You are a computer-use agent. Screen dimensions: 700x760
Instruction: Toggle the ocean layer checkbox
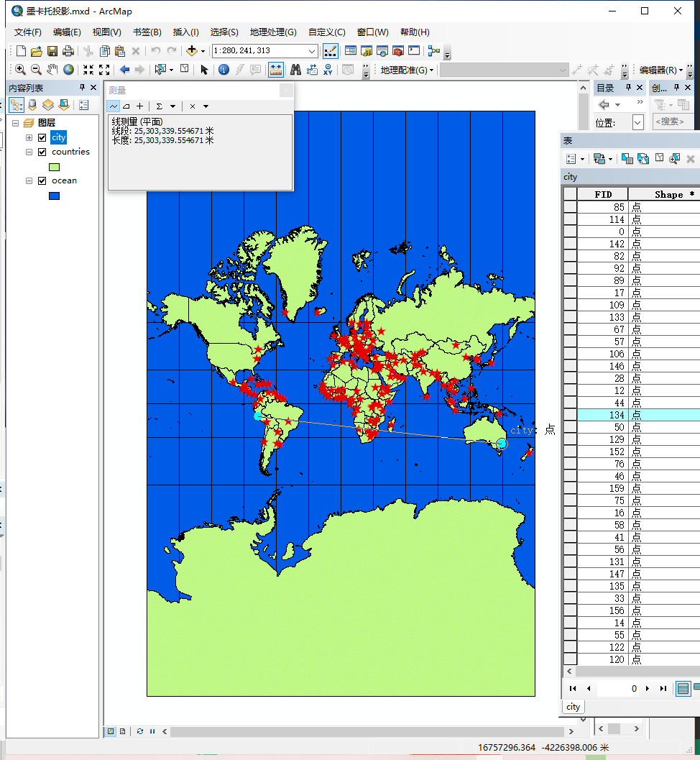click(42, 180)
